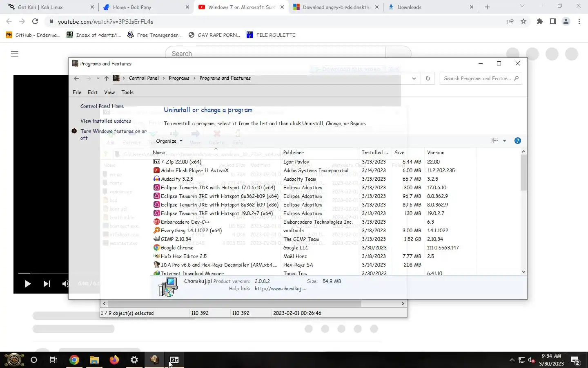
Task: Click the 7-Zip 22.00 program icon
Action: pyautogui.click(x=156, y=162)
